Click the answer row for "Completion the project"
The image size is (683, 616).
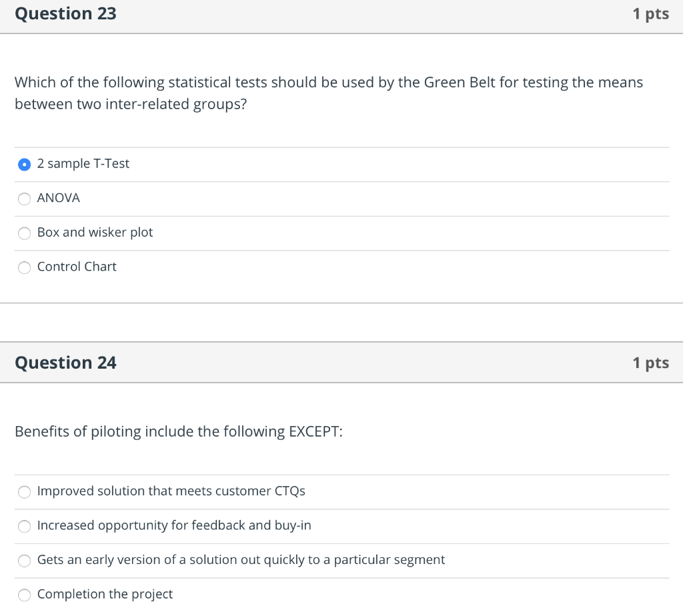tap(267, 594)
